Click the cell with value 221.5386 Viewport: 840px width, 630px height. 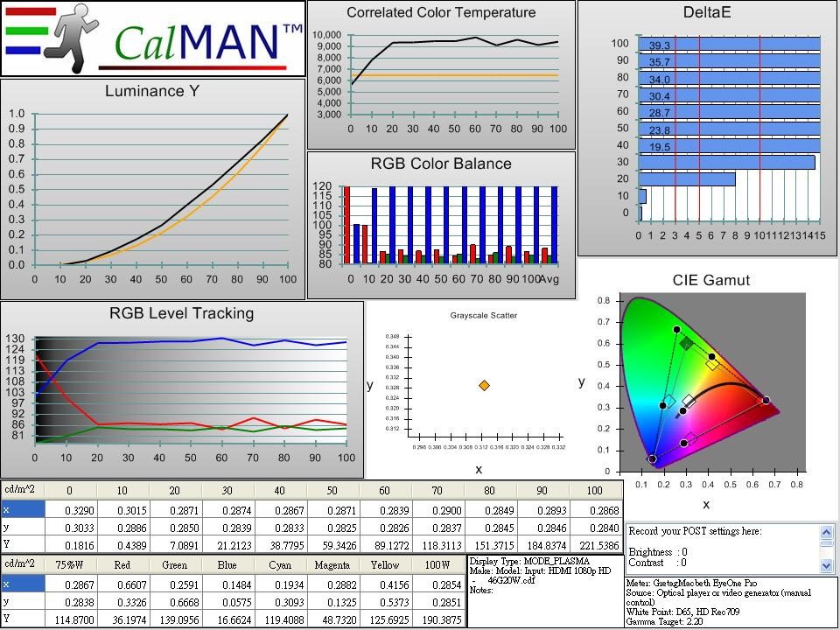595,544
